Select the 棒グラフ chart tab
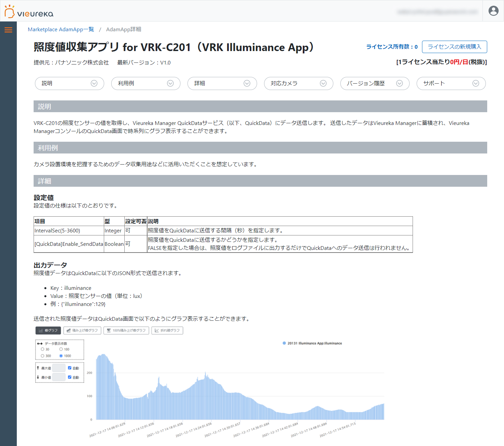504x446 pixels. tap(48, 330)
